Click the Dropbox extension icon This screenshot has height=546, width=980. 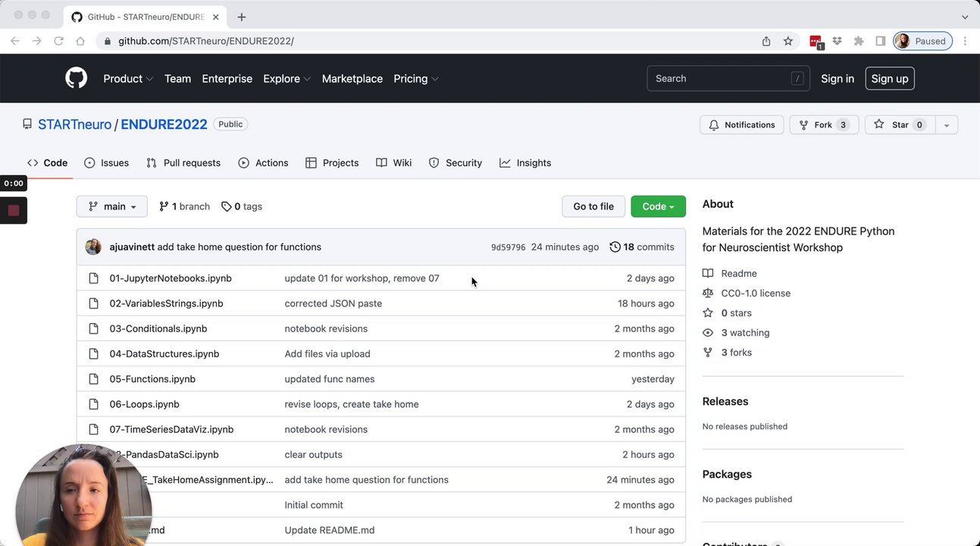click(837, 41)
